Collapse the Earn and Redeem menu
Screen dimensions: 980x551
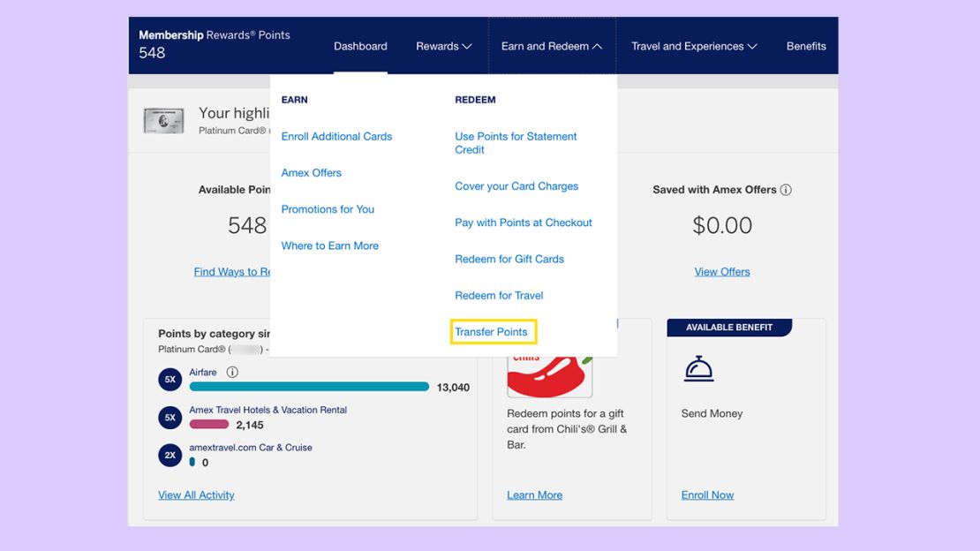(551, 46)
